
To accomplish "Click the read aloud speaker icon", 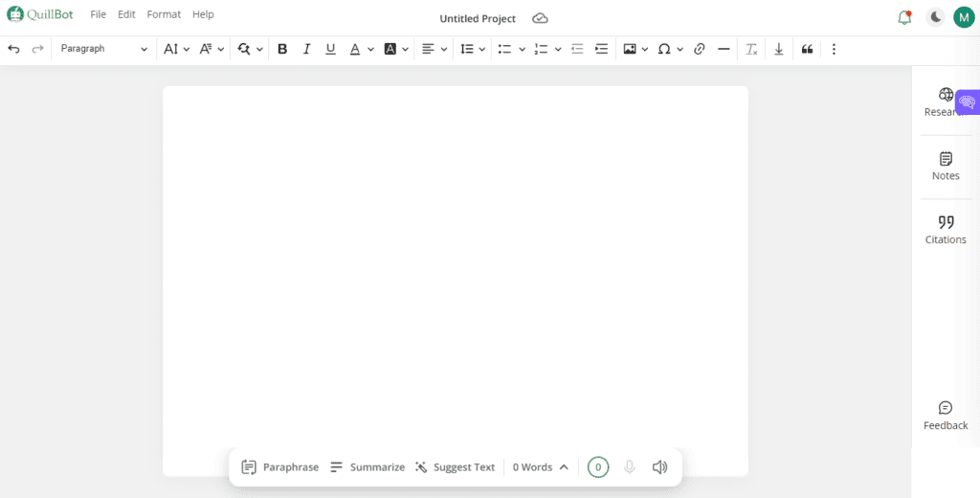I will tap(659, 467).
